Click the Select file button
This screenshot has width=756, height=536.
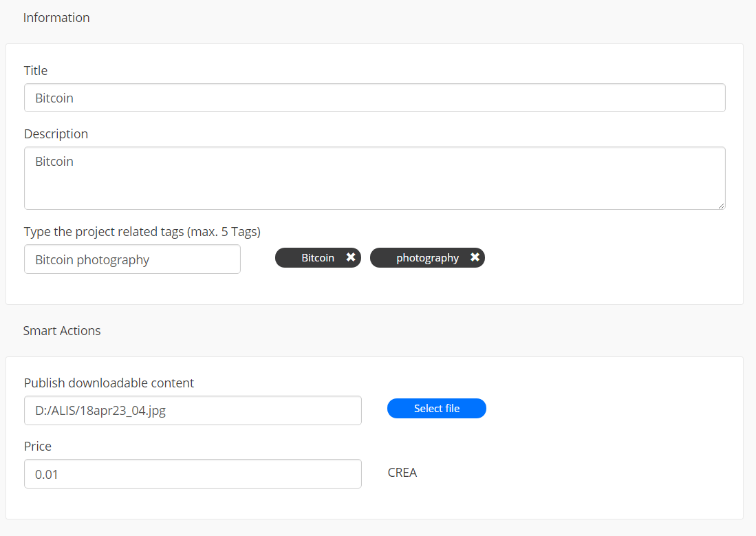(x=436, y=408)
